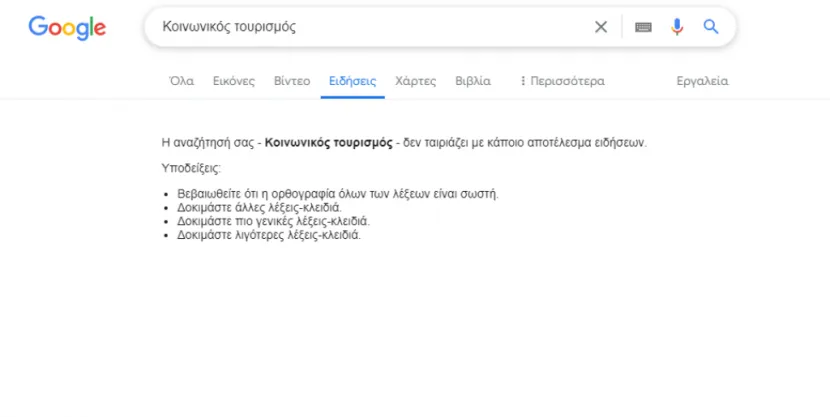Image resolution: width=830 pixels, height=417 pixels.
Task: Click the three-dot icon beside Περισσότερα
Action: tap(522, 81)
